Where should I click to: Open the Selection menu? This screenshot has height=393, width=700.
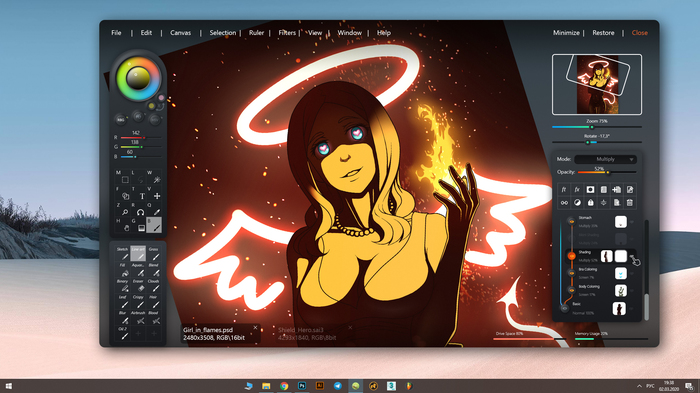(x=223, y=33)
